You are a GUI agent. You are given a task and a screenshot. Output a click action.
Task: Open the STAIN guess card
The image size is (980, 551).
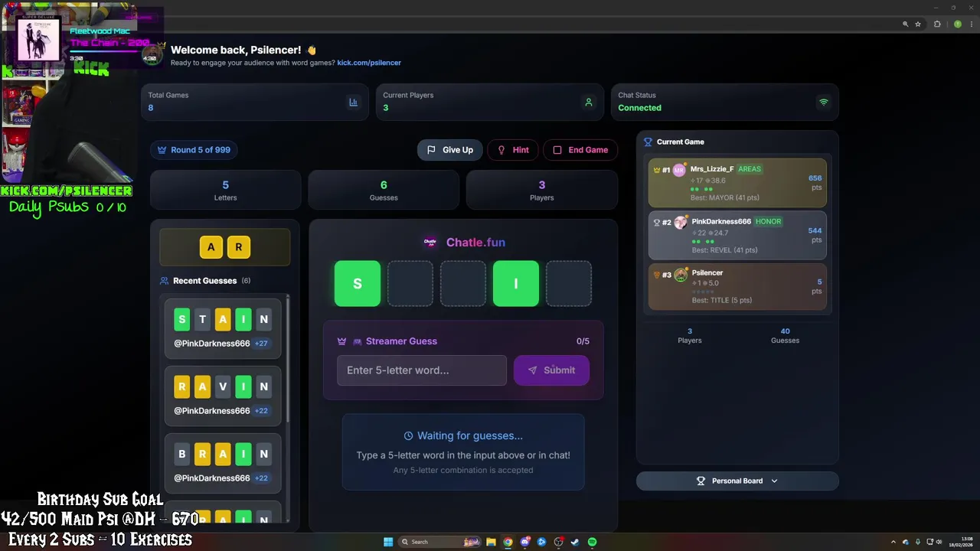pyautogui.click(x=223, y=328)
